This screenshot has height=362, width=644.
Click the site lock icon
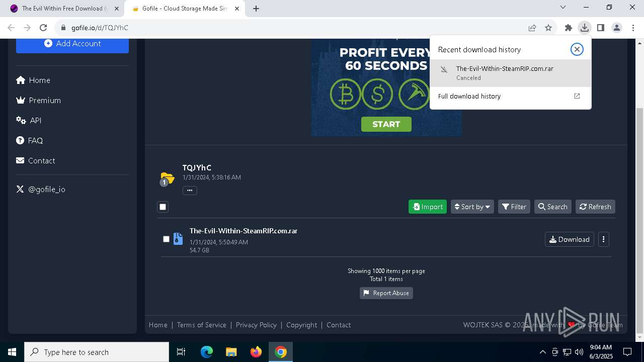tap(63, 28)
